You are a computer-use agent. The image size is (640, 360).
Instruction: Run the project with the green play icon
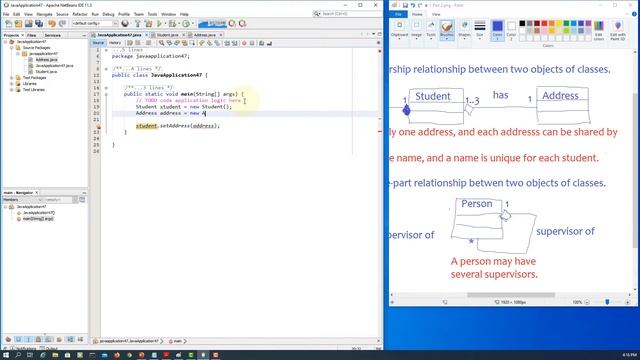(x=160, y=24)
